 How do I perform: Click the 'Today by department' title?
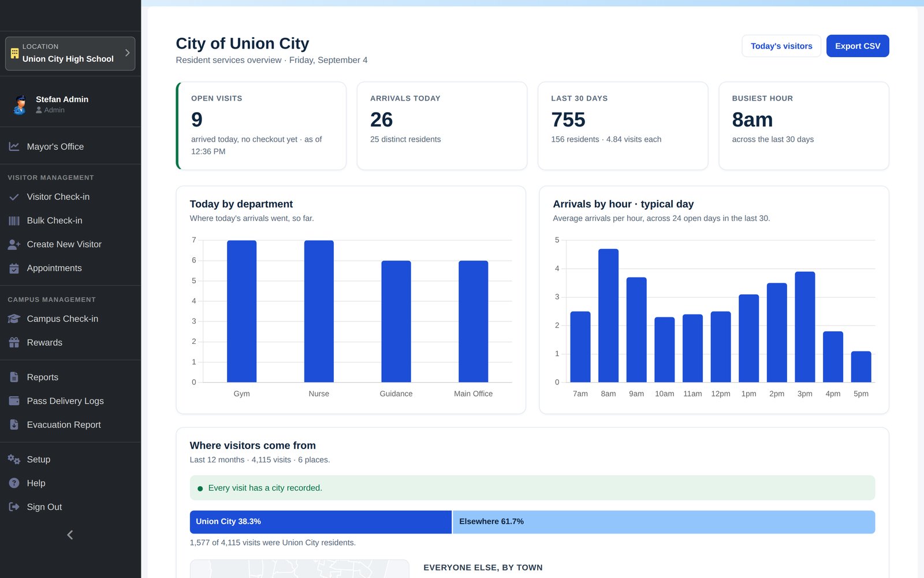coord(241,204)
